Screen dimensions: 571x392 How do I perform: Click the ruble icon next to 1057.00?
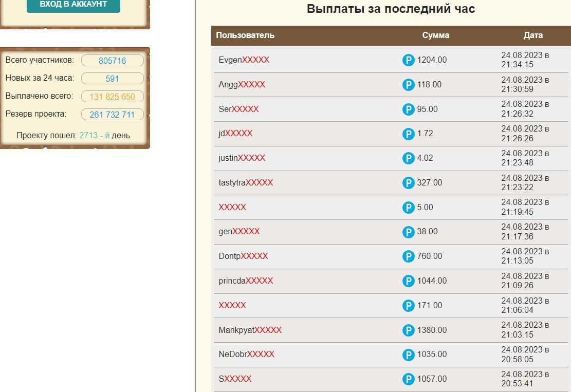pos(408,379)
